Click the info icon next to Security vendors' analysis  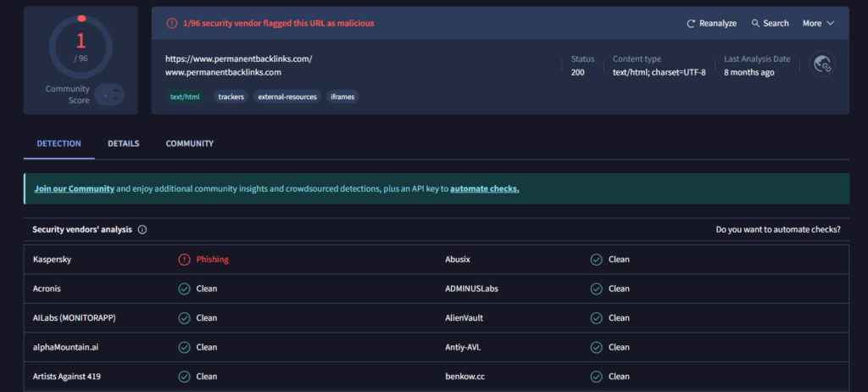pos(142,230)
